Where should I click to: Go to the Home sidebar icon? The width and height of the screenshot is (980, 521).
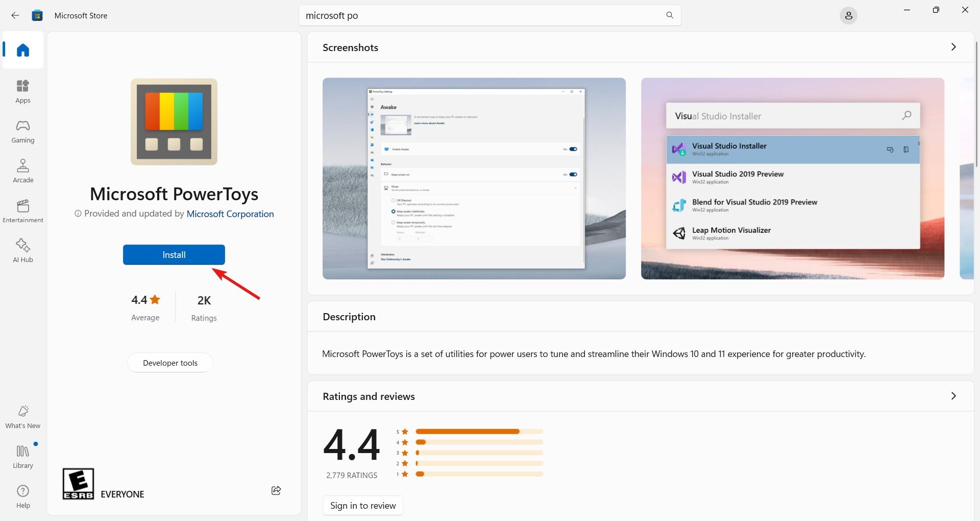tap(23, 50)
